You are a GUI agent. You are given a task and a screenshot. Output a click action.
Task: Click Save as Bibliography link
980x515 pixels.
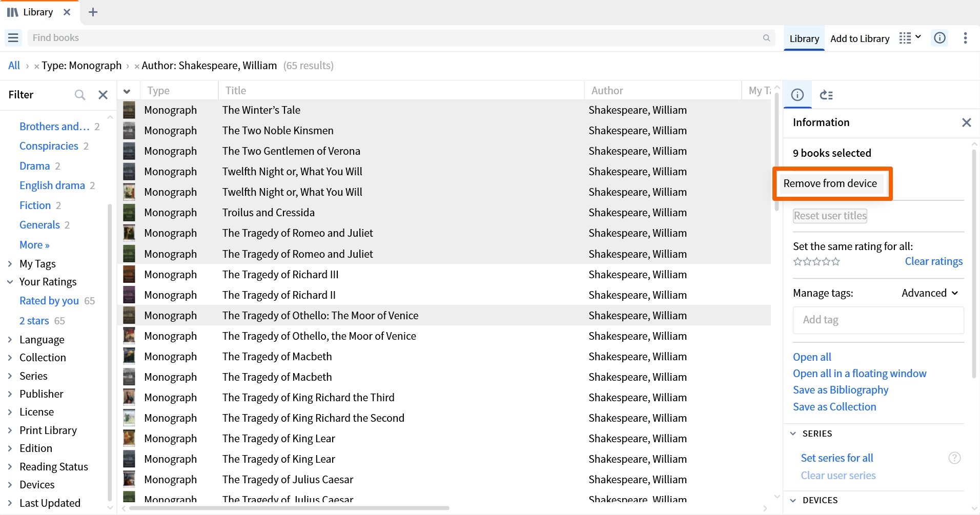tap(841, 390)
